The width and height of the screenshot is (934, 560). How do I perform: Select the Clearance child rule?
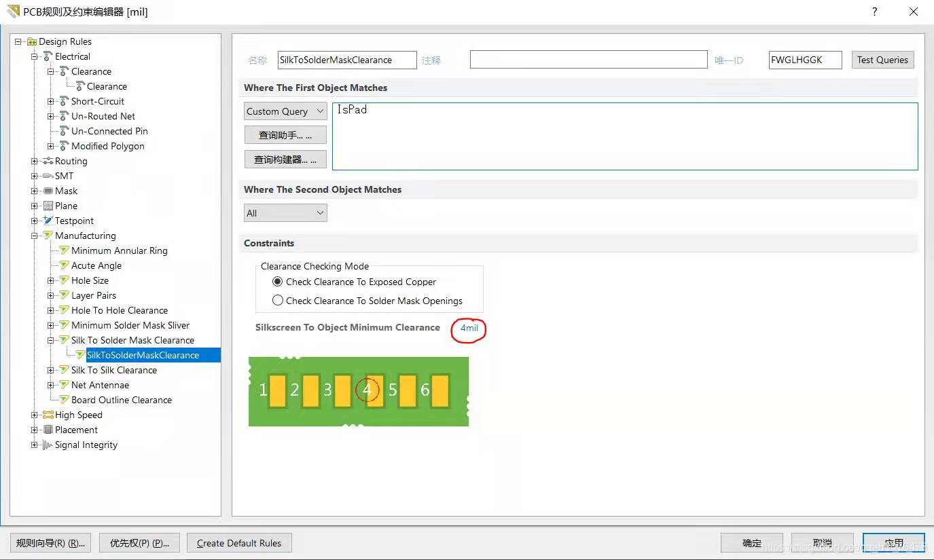(107, 86)
